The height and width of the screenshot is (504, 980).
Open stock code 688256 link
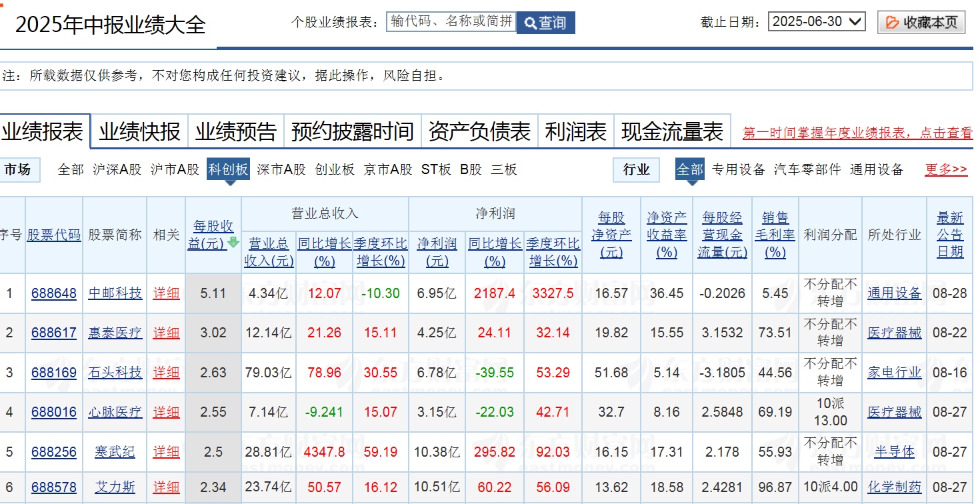[x=54, y=452]
